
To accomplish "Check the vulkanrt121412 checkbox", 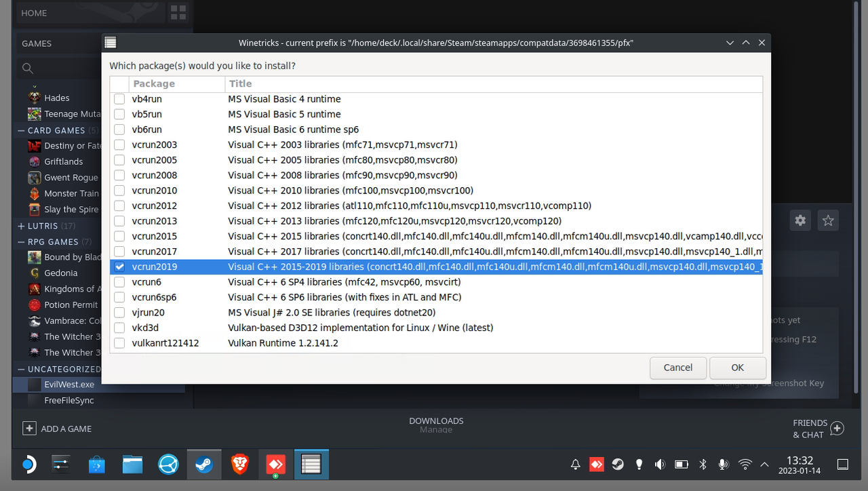I will pyautogui.click(x=119, y=343).
